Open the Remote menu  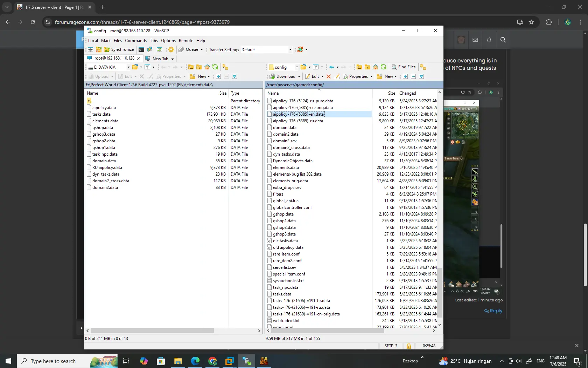(x=186, y=41)
